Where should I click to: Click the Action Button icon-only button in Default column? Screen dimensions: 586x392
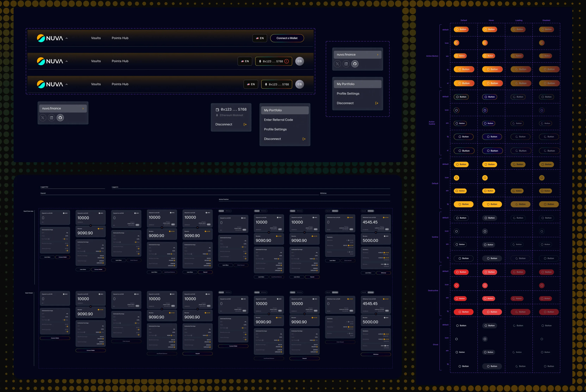click(x=457, y=43)
